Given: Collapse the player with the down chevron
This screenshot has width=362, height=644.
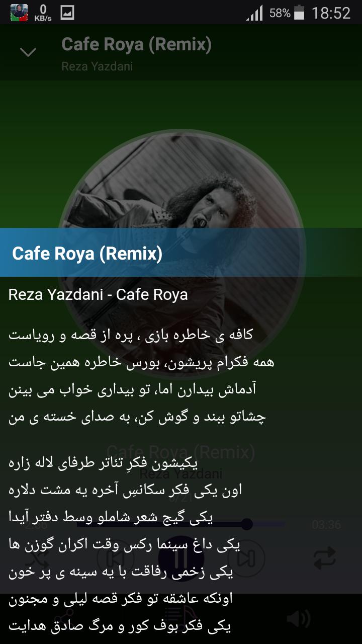Looking at the screenshot, I should 28,52.
